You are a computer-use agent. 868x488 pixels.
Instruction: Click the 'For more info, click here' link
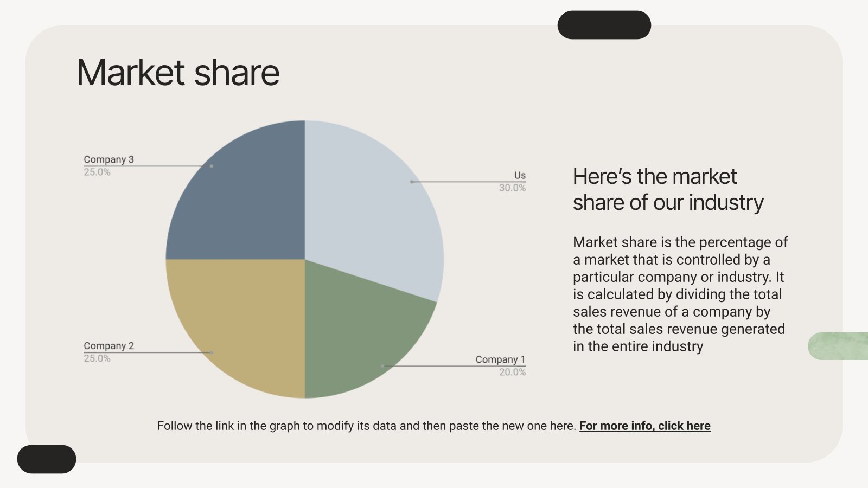pyautogui.click(x=644, y=426)
